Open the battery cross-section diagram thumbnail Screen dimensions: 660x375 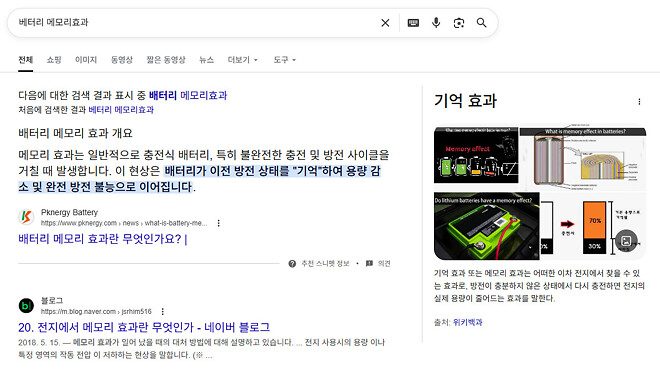pyautogui.click(x=583, y=158)
